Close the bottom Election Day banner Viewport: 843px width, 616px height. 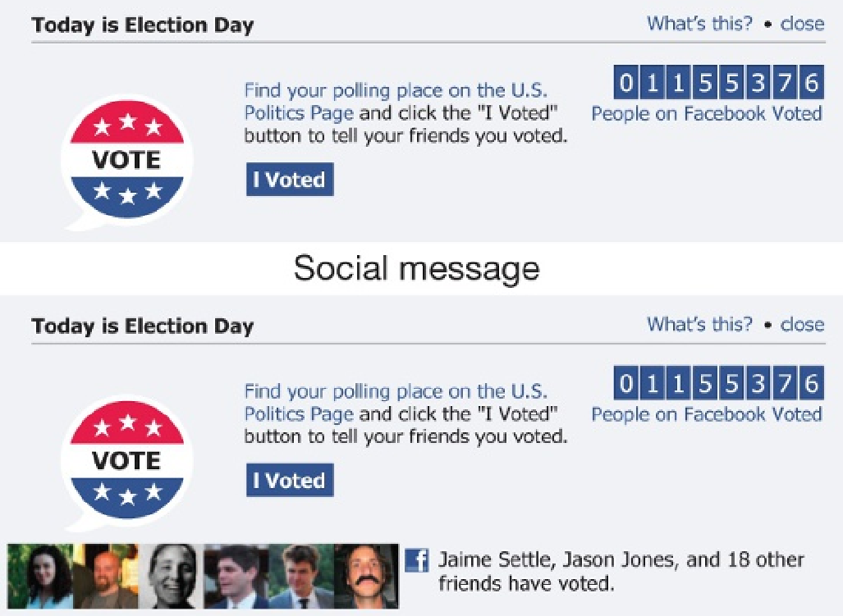(x=801, y=324)
